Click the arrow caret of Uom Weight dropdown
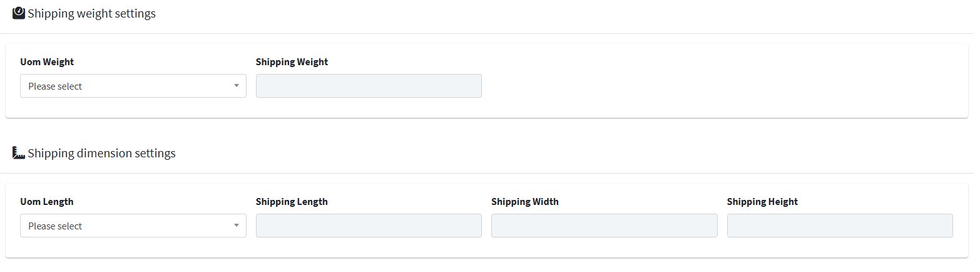The height and width of the screenshot is (272, 980). point(237,86)
